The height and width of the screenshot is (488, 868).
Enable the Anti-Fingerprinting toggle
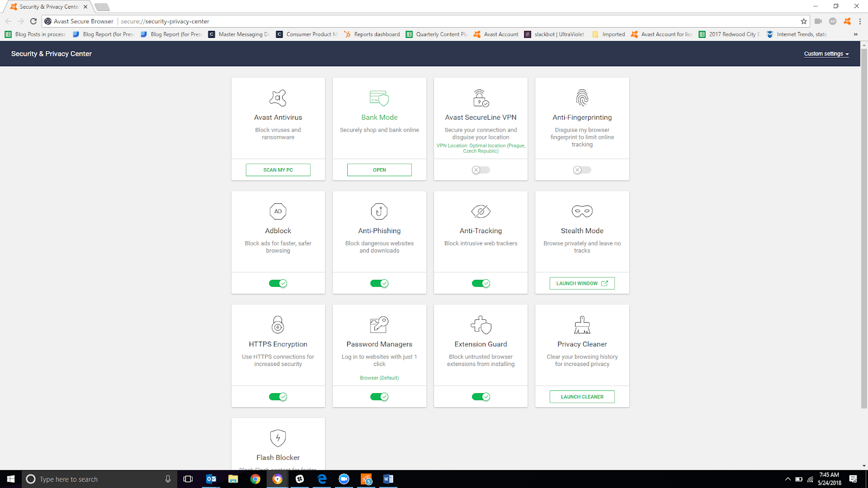582,170
